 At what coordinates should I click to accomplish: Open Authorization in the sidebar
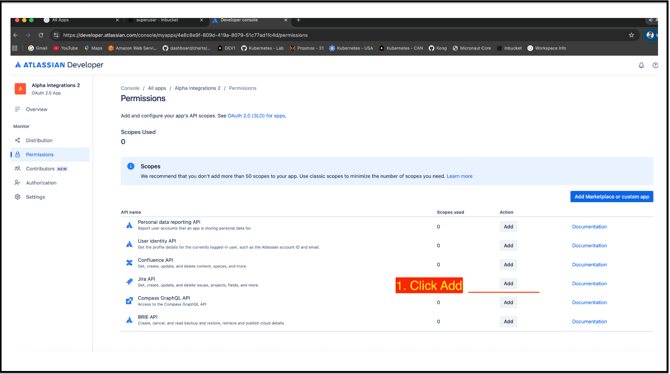click(41, 183)
